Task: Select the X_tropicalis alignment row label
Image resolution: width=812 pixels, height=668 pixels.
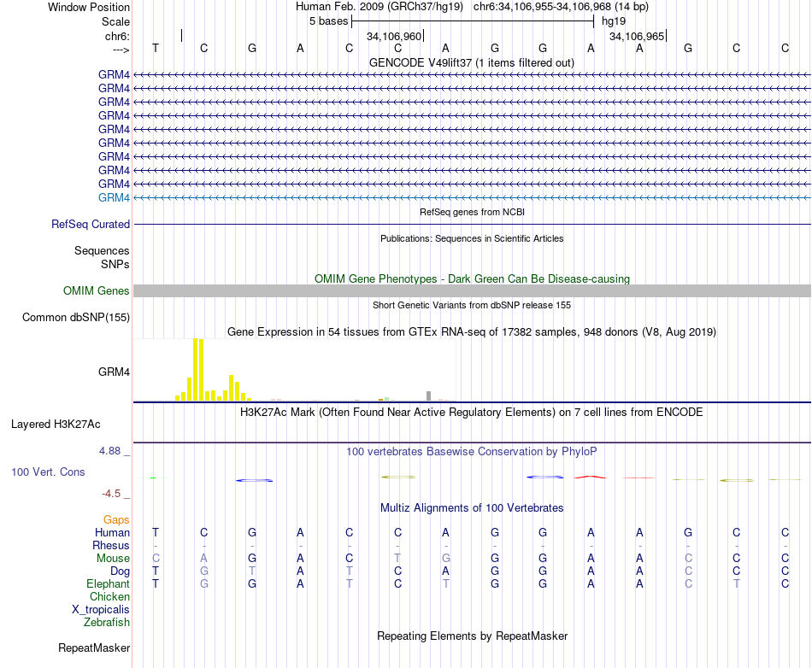Action: tap(101, 610)
